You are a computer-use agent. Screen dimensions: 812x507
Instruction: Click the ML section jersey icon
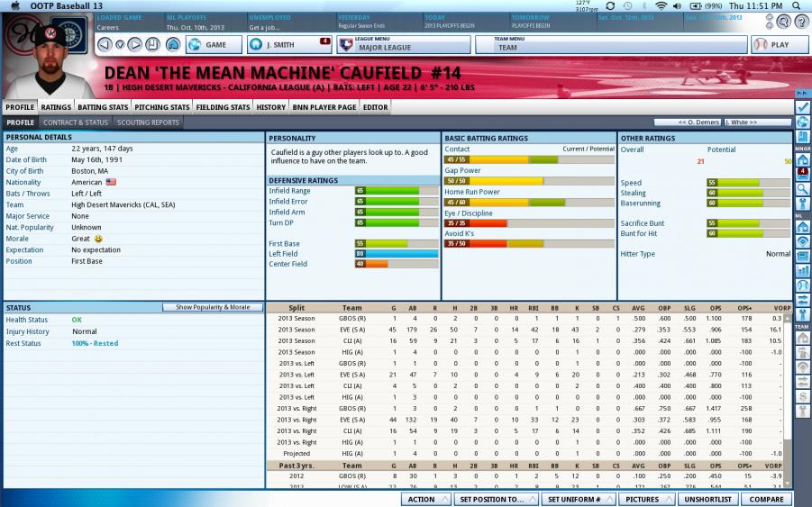[x=803, y=314]
